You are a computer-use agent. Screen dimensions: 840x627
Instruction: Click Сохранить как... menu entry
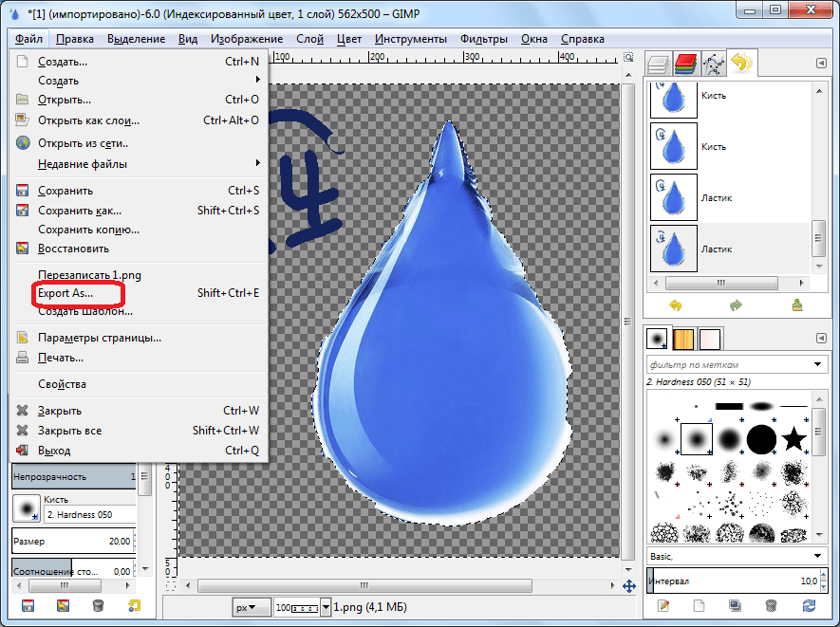80,211
